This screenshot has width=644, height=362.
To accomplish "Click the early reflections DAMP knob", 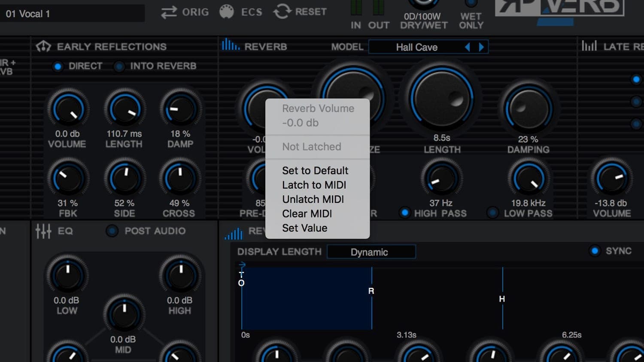I will coord(180,109).
